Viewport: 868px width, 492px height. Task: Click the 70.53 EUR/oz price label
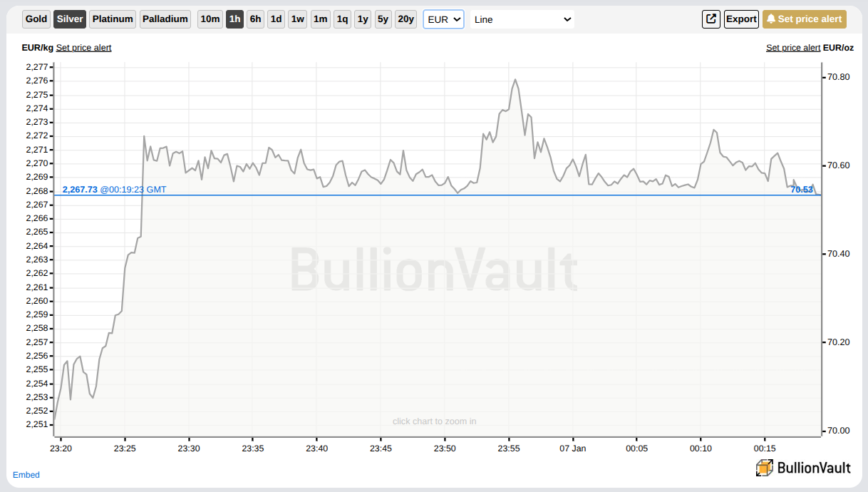coord(802,190)
